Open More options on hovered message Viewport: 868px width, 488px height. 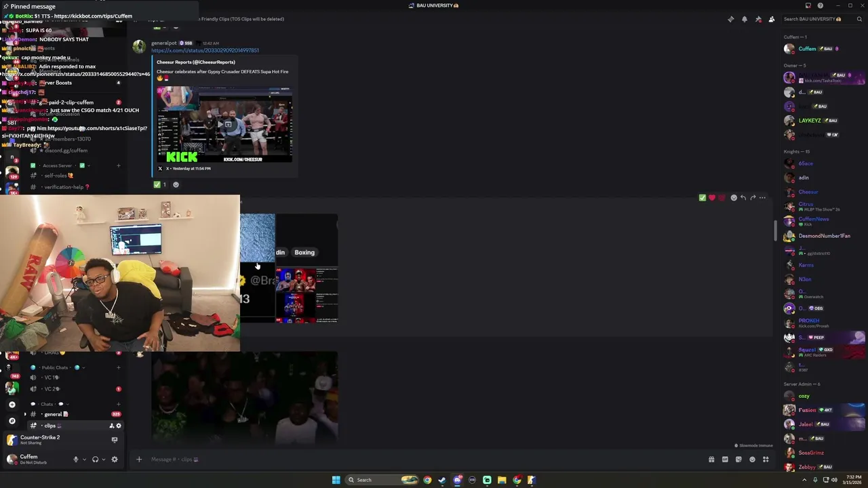(x=762, y=198)
